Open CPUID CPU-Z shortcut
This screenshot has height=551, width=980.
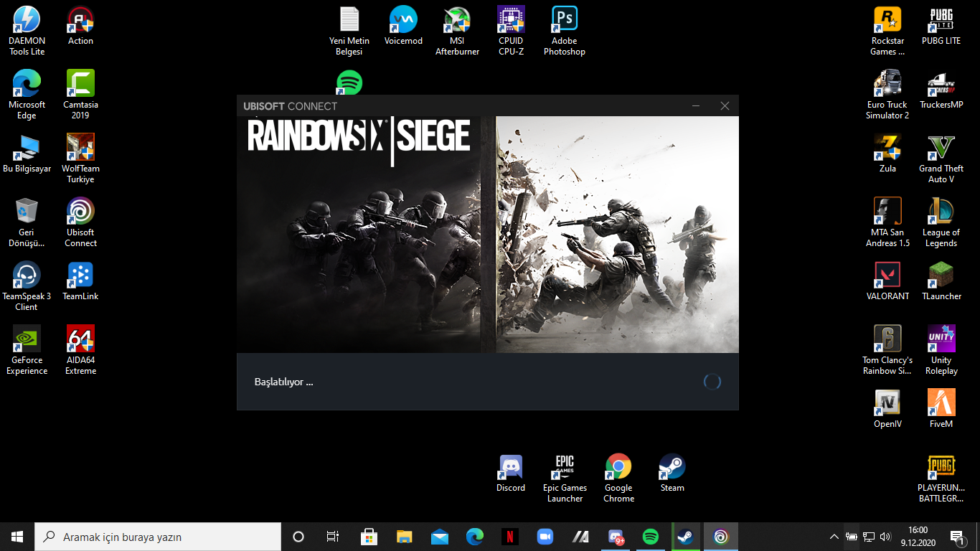511,30
